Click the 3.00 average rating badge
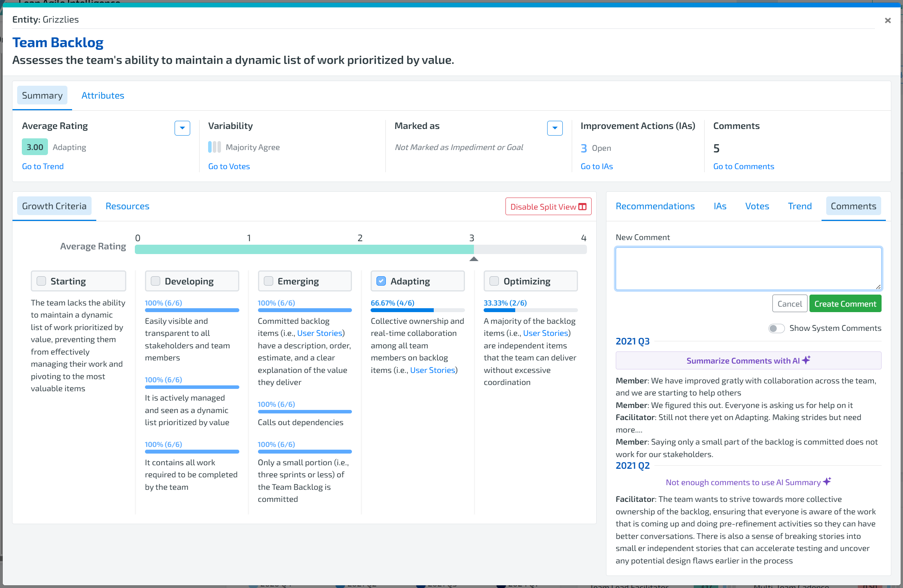The height and width of the screenshot is (588, 903). click(35, 147)
